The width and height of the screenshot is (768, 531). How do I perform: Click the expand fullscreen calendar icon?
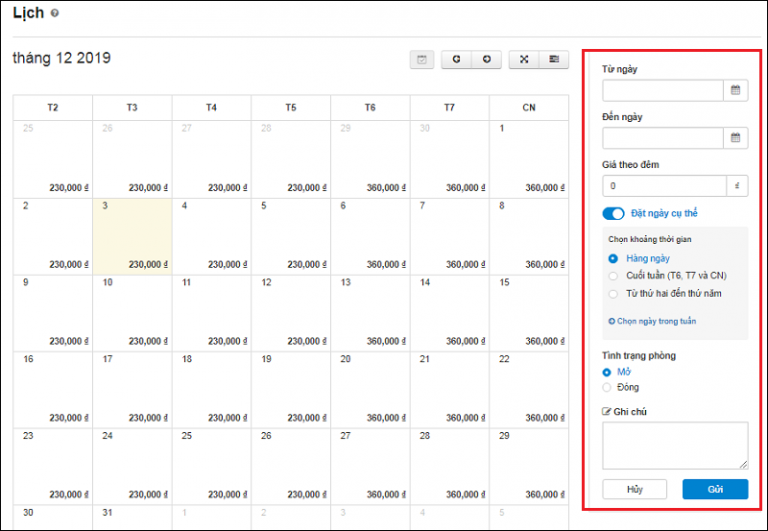523,60
